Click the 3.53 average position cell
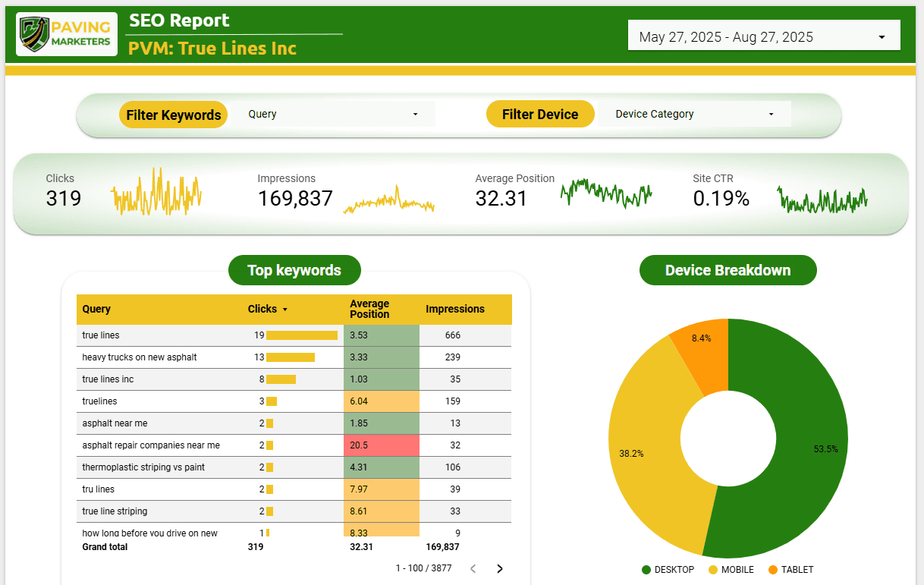 [382, 335]
